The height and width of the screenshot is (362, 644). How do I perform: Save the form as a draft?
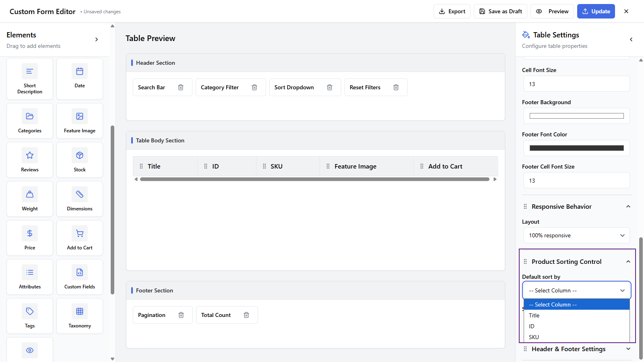[500, 11]
